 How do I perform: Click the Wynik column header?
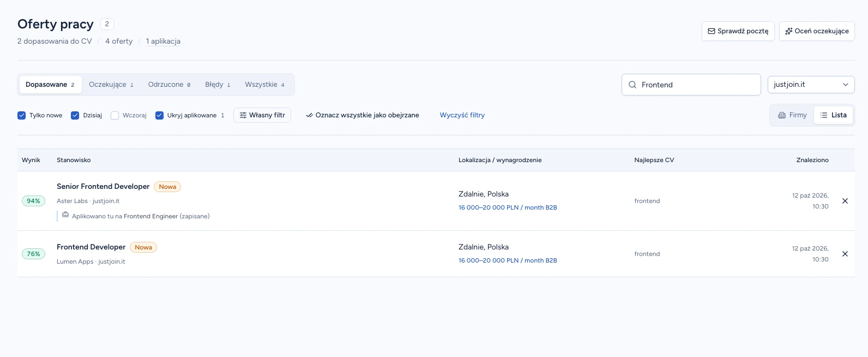pos(31,160)
